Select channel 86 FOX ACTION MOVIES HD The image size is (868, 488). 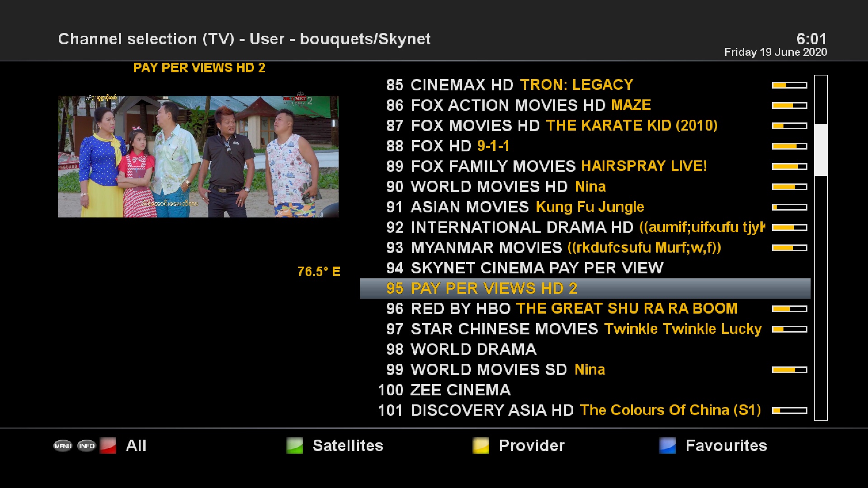coord(585,105)
